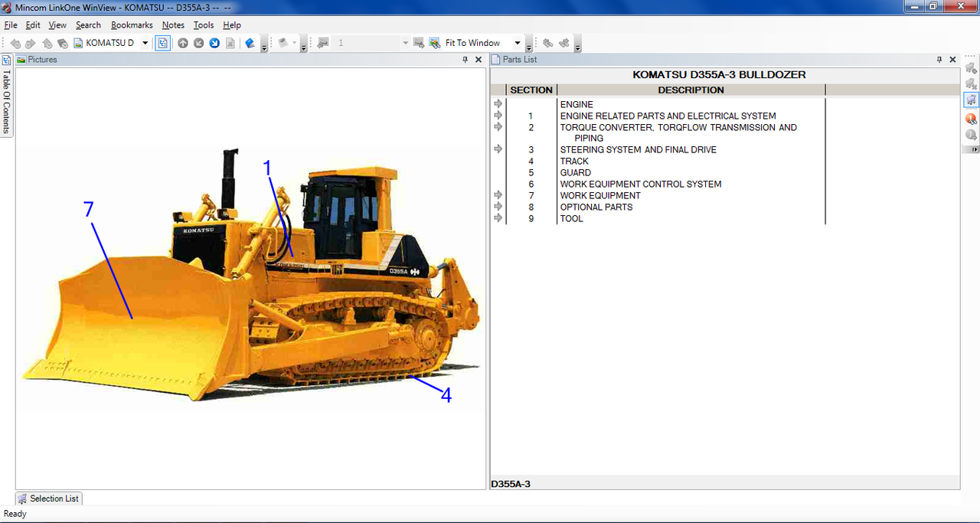This screenshot has height=523, width=980.
Task: Click the link arrow for Work Equipment row
Action: click(x=498, y=194)
